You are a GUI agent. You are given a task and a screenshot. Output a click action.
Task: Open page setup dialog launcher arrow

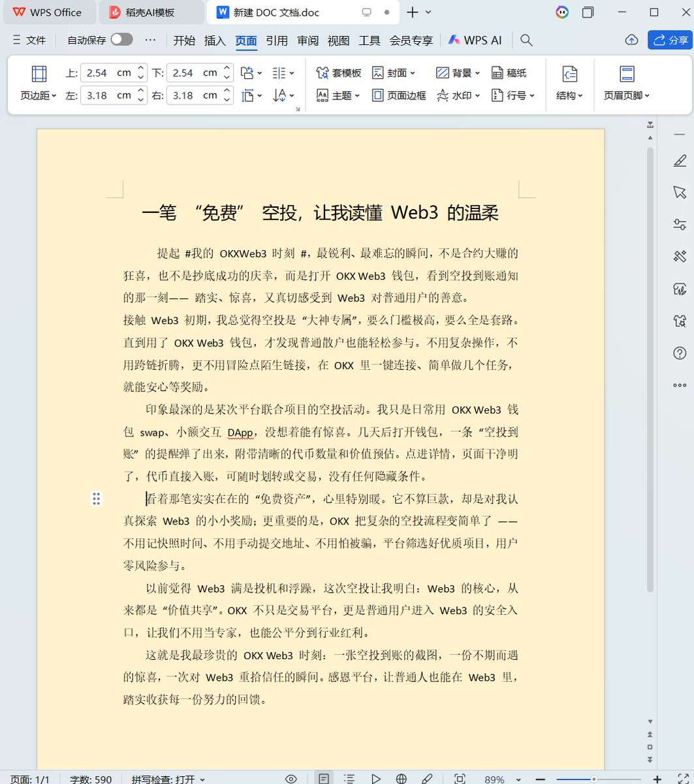[x=298, y=108]
